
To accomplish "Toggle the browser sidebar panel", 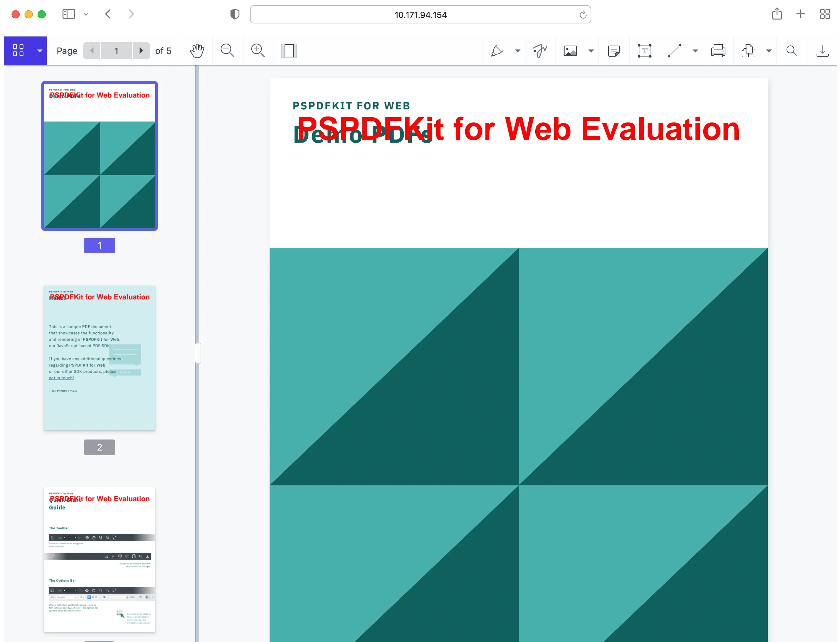I will point(69,15).
